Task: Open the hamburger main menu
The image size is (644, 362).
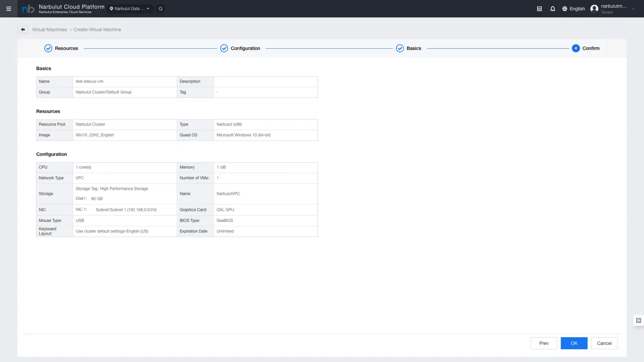Action: pyautogui.click(x=8, y=9)
